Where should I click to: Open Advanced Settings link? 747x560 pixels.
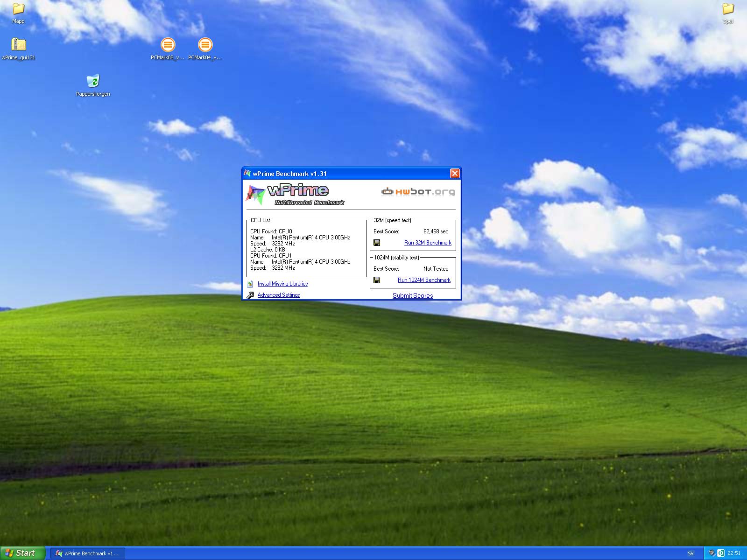pyautogui.click(x=279, y=295)
